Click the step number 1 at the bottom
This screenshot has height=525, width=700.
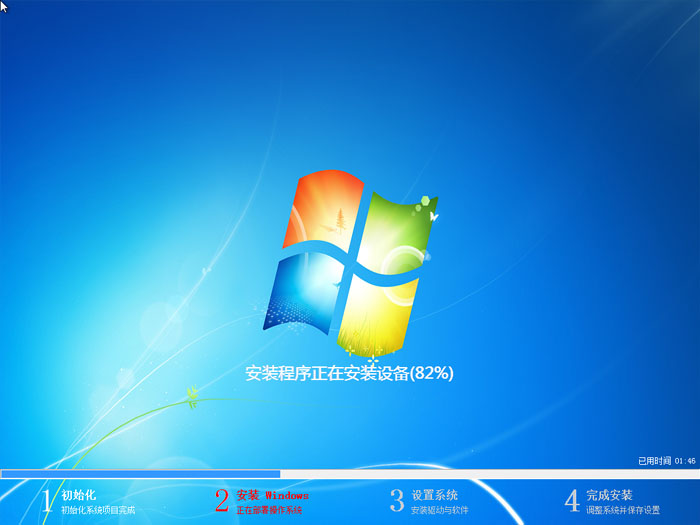[x=46, y=501]
